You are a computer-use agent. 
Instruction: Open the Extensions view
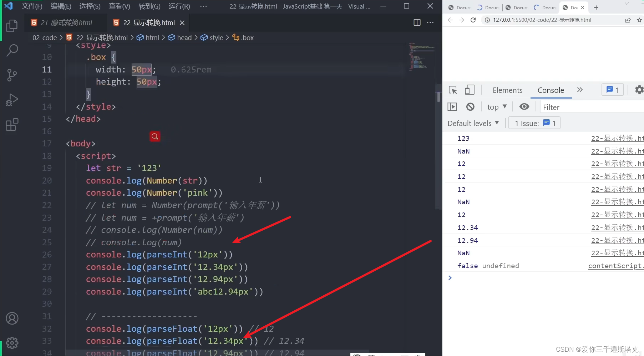click(x=12, y=124)
